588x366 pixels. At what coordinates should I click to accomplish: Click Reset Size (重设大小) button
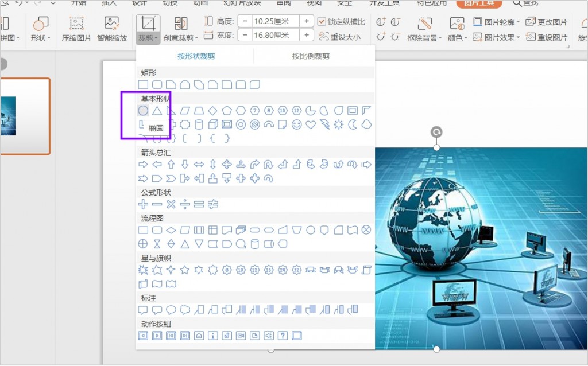pyautogui.click(x=340, y=37)
